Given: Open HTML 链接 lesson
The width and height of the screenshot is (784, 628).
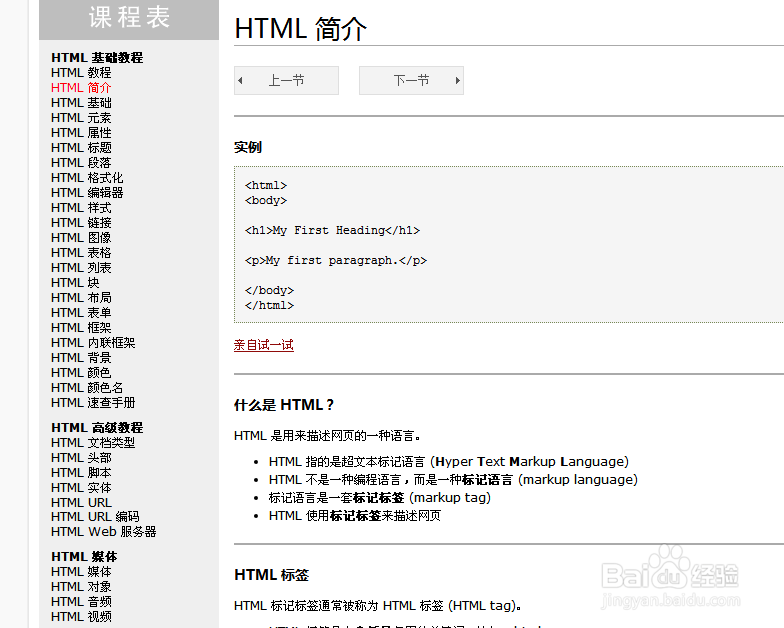Looking at the screenshot, I should tap(81, 223).
